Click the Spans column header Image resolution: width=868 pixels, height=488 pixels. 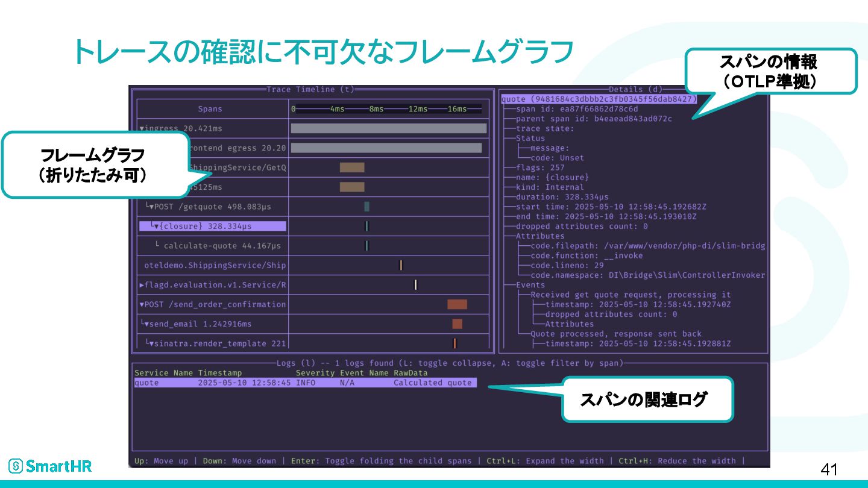(x=210, y=109)
